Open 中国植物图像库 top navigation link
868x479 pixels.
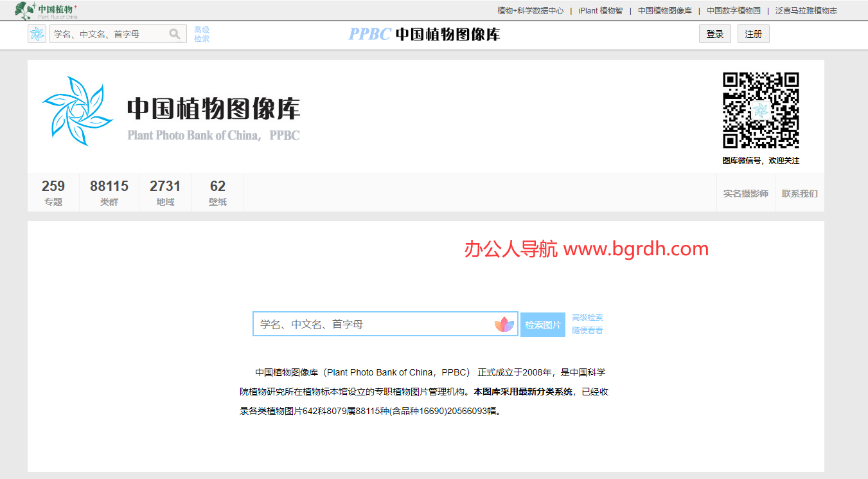tap(665, 11)
